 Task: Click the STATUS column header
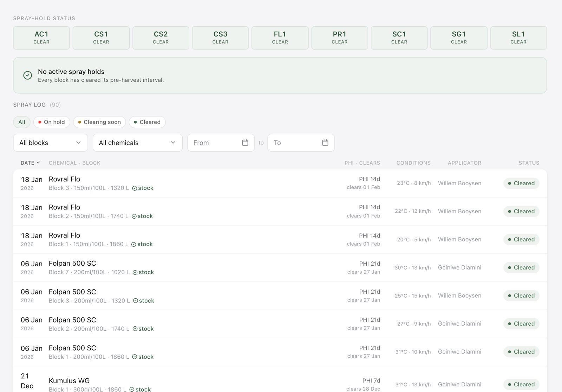tap(529, 163)
